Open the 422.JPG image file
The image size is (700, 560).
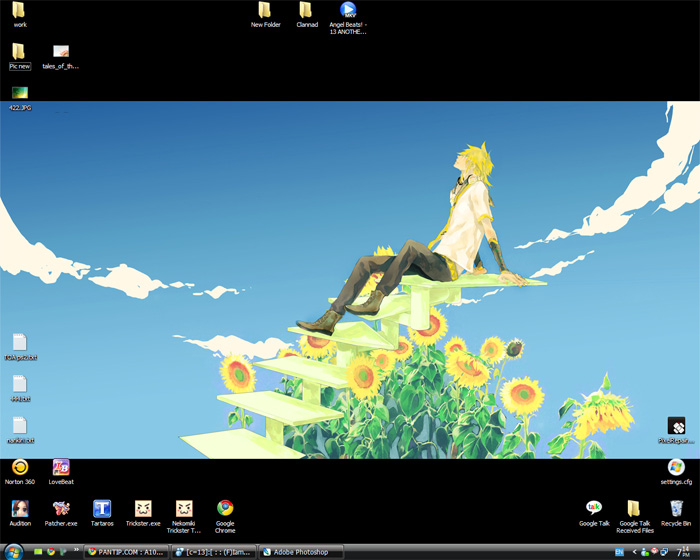[x=20, y=98]
